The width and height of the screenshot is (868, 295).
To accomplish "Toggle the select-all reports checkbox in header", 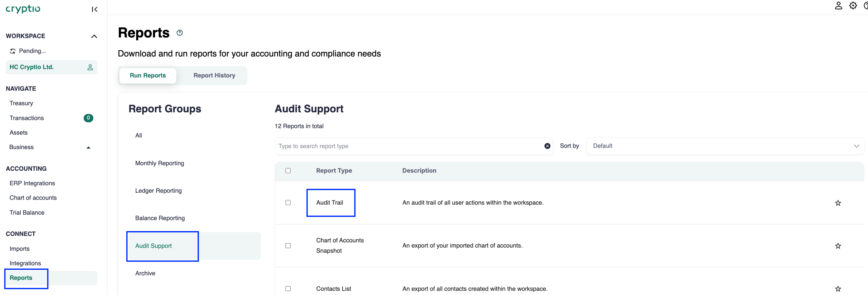I will click(x=288, y=171).
